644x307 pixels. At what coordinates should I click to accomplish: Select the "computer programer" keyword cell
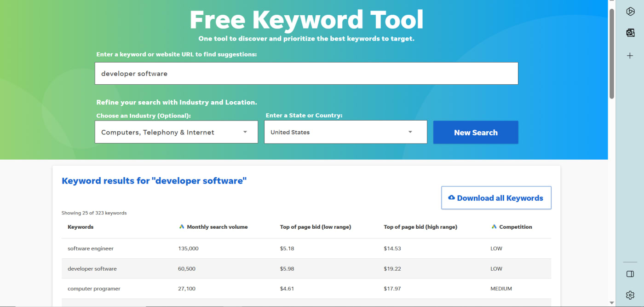(x=94, y=289)
